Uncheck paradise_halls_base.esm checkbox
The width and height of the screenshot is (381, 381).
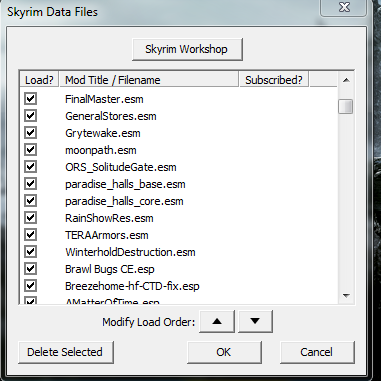tap(30, 184)
